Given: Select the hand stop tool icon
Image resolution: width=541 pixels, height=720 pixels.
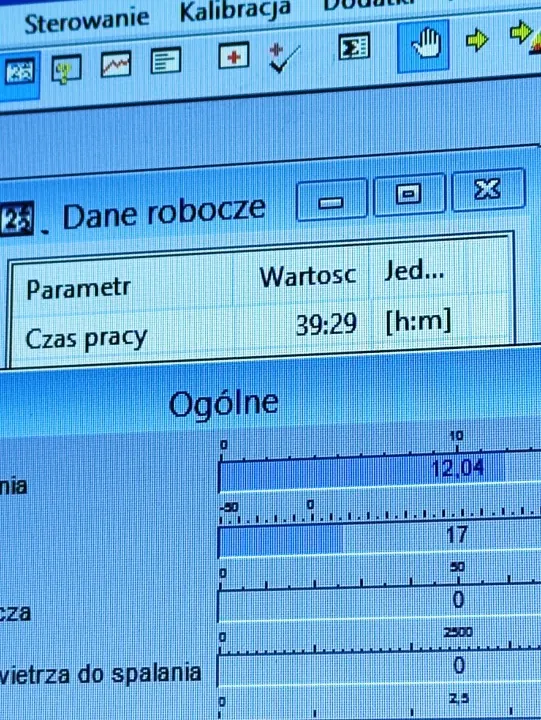Looking at the screenshot, I should 423,46.
